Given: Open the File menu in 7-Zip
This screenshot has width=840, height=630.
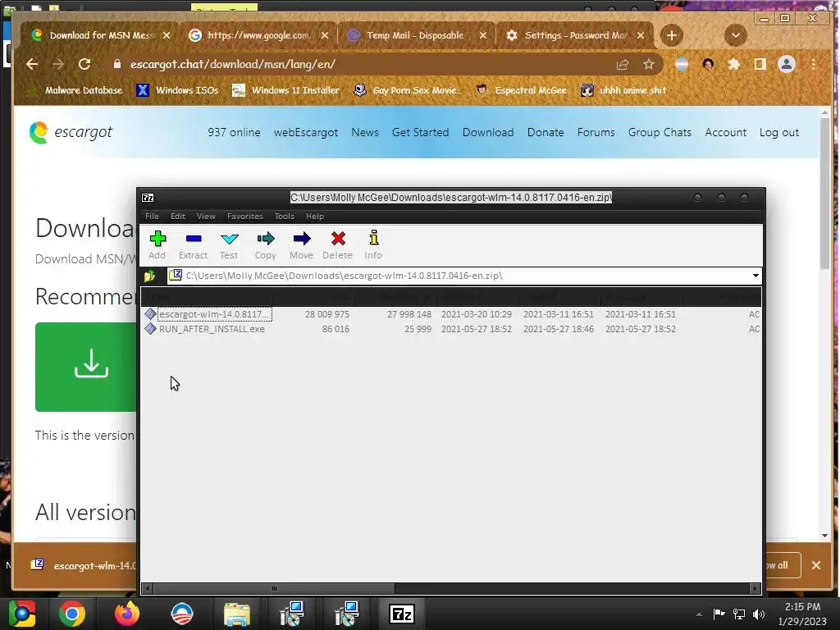Looking at the screenshot, I should [152, 217].
